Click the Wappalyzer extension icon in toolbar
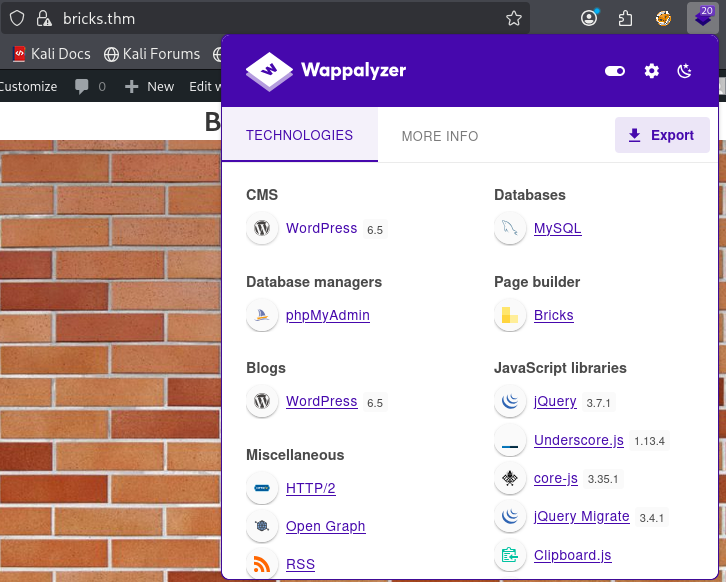726x582 pixels. [702, 18]
